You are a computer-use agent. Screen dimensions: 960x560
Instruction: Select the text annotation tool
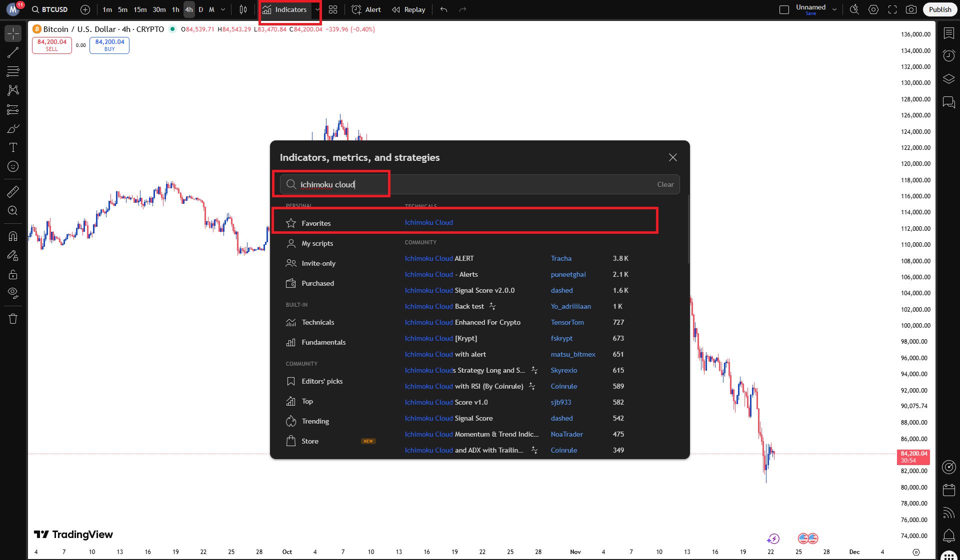[x=13, y=147]
